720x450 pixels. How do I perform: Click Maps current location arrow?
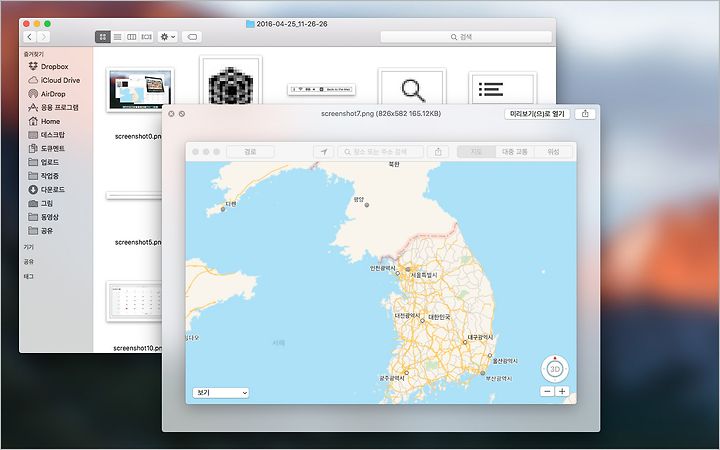(324, 152)
